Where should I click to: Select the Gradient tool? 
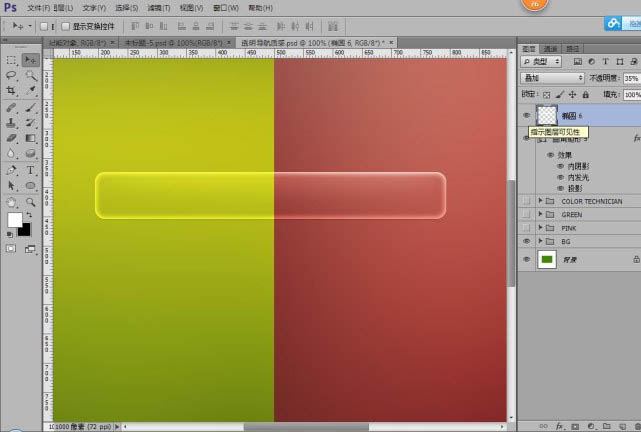30,138
